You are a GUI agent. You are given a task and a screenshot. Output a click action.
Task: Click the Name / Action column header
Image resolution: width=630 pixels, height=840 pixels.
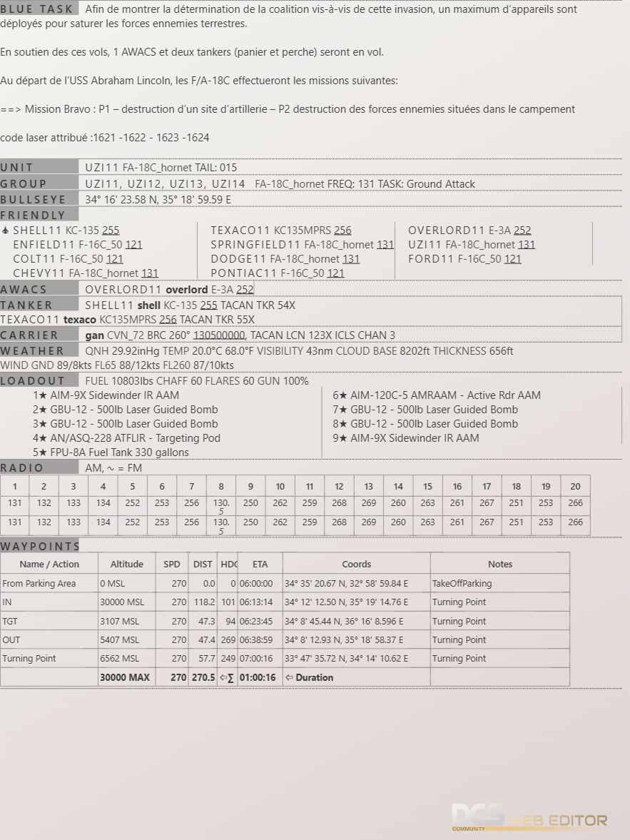click(49, 564)
